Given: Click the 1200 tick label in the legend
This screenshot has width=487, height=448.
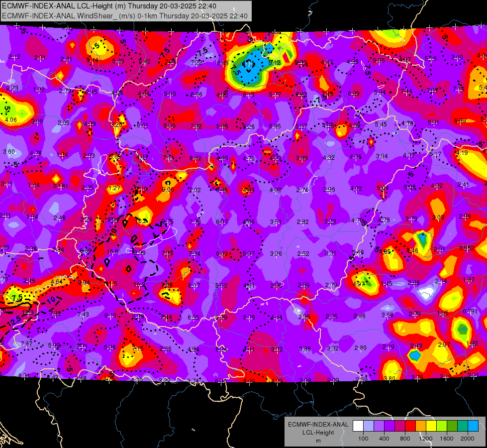Looking at the screenshot, I should point(426,439).
